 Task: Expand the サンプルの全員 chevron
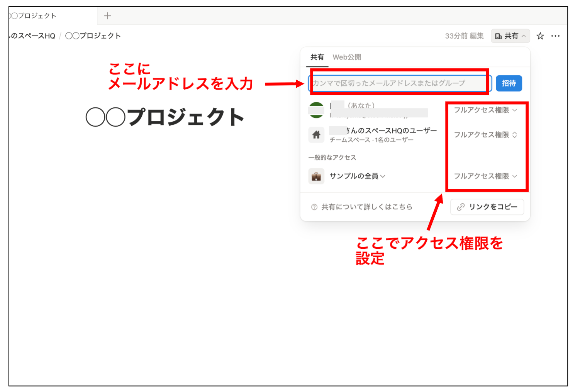pos(383,176)
